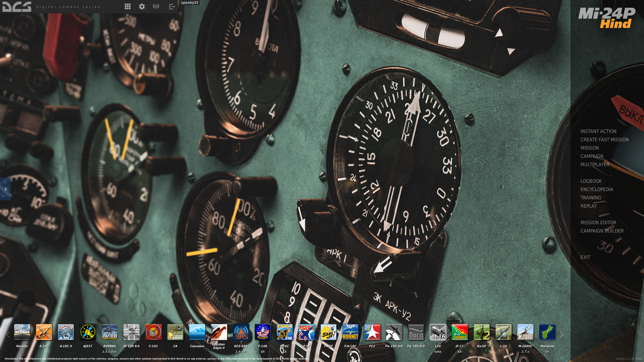Open the MISSION EDITOR
Image resolution: width=644 pixels, height=362 pixels.
click(598, 222)
